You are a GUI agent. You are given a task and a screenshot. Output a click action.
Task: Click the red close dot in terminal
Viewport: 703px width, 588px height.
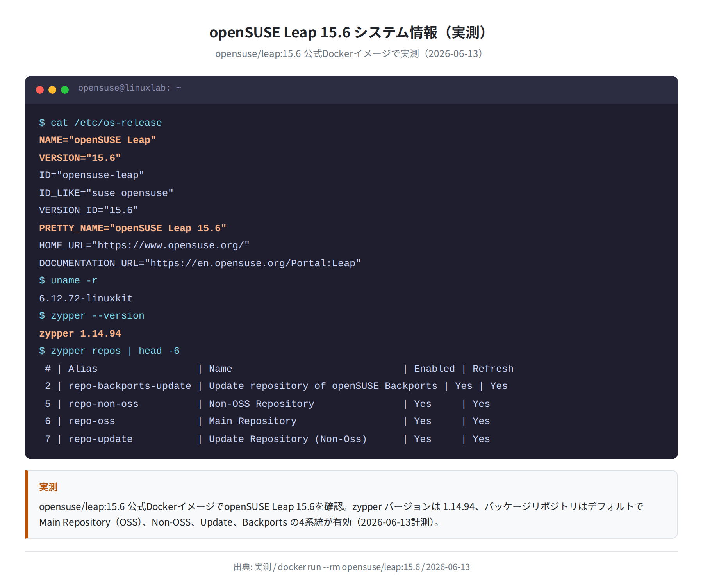coord(40,90)
